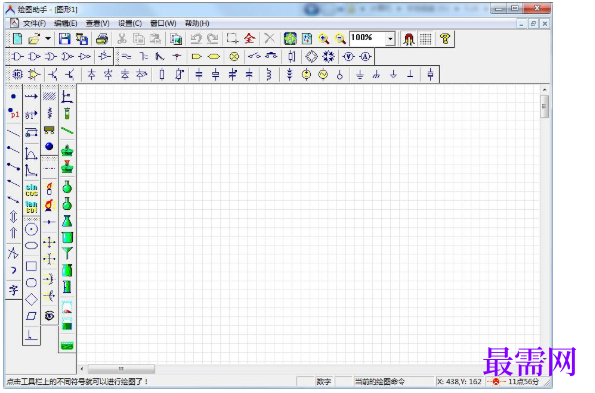Click the vertical scrollbar up arrow
This screenshot has height=393, width=595.
[x=545, y=90]
